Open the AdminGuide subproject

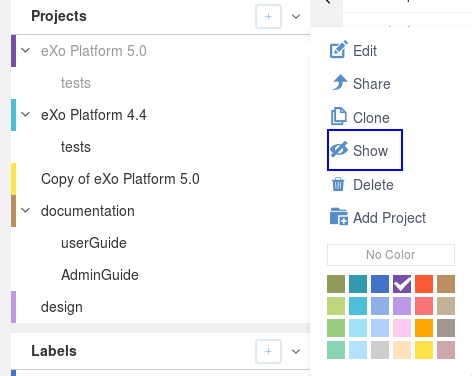(x=100, y=275)
